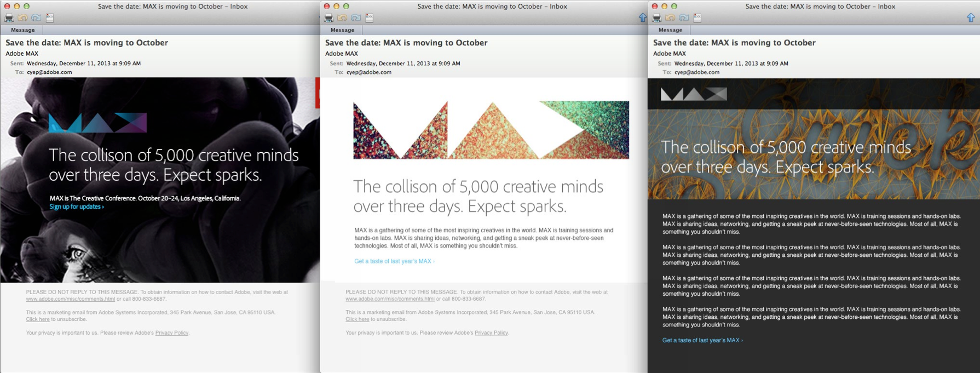Open the Privacy Policy link in middle window
The width and height of the screenshot is (980, 373).
491,333
